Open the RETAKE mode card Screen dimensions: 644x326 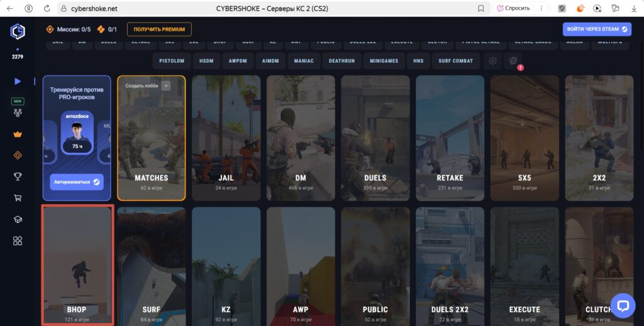(x=450, y=138)
